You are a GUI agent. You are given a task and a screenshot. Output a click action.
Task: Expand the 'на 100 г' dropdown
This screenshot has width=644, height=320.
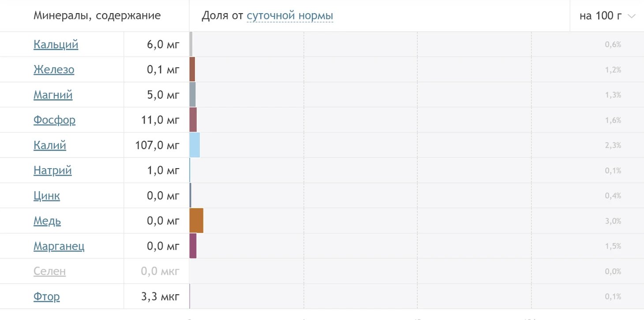607,16
